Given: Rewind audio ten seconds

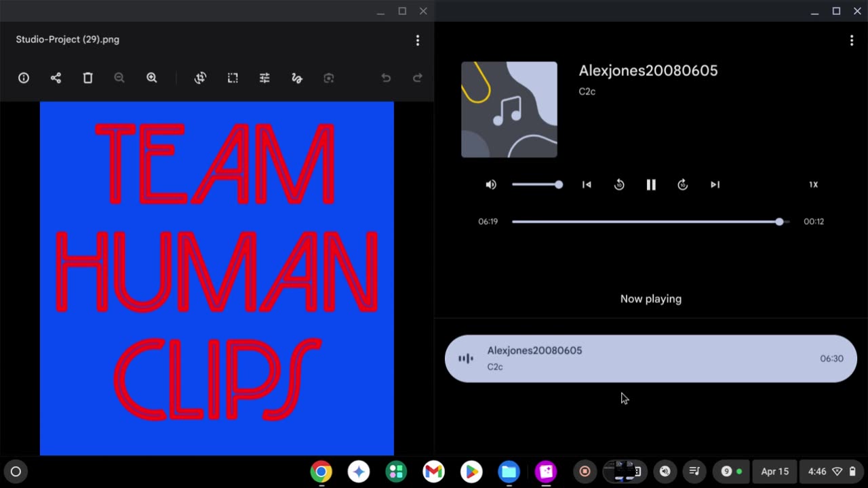Looking at the screenshot, I should (619, 184).
